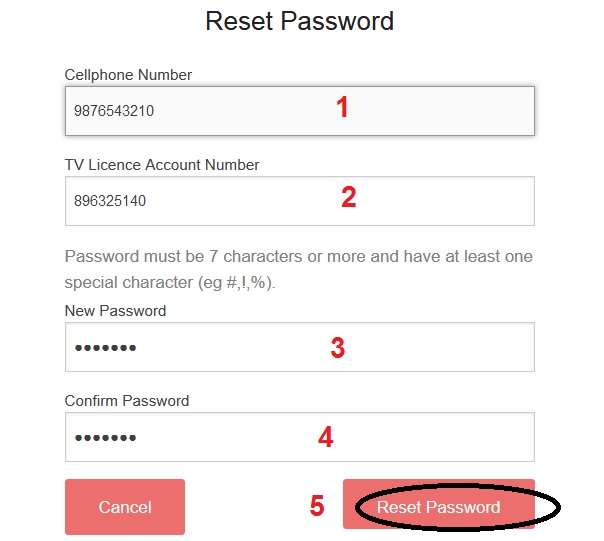This screenshot has height=541, width=604.
Task: Click the entered value 9876543210
Action: [x=114, y=111]
